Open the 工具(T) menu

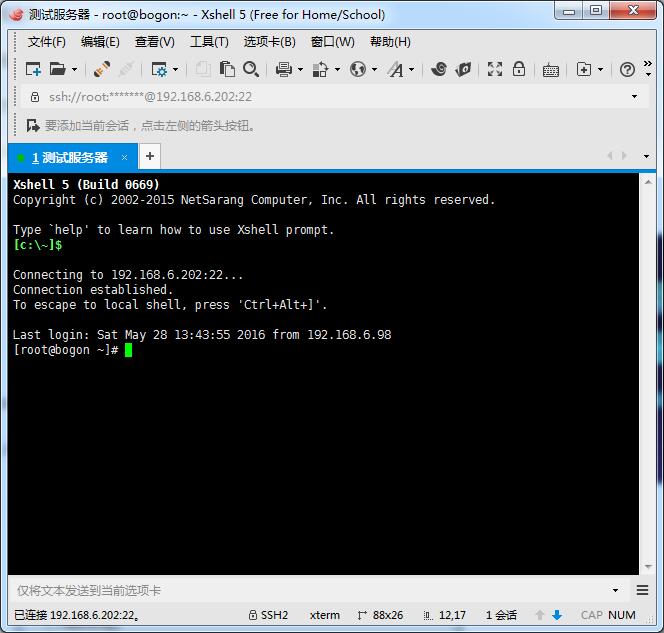tap(209, 42)
